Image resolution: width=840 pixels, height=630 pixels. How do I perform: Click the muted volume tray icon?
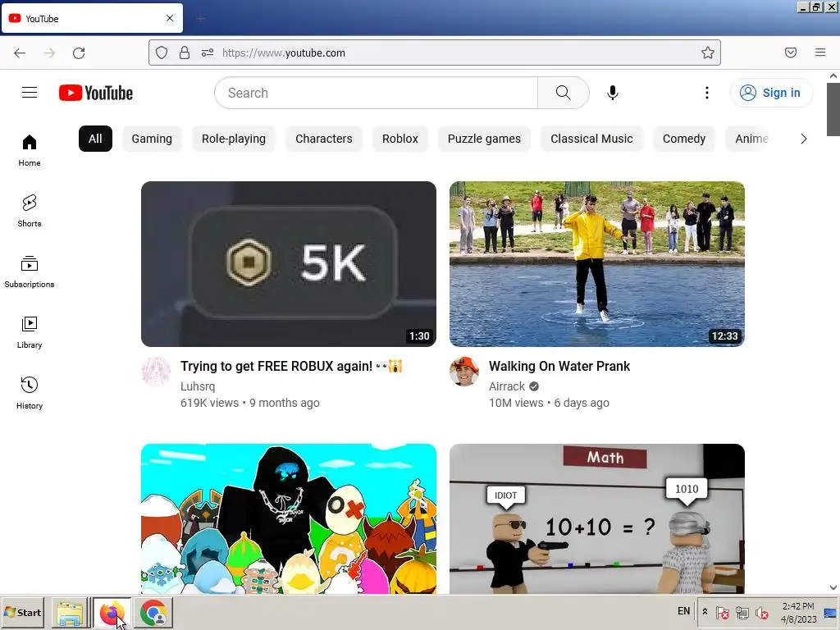point(761,612)
